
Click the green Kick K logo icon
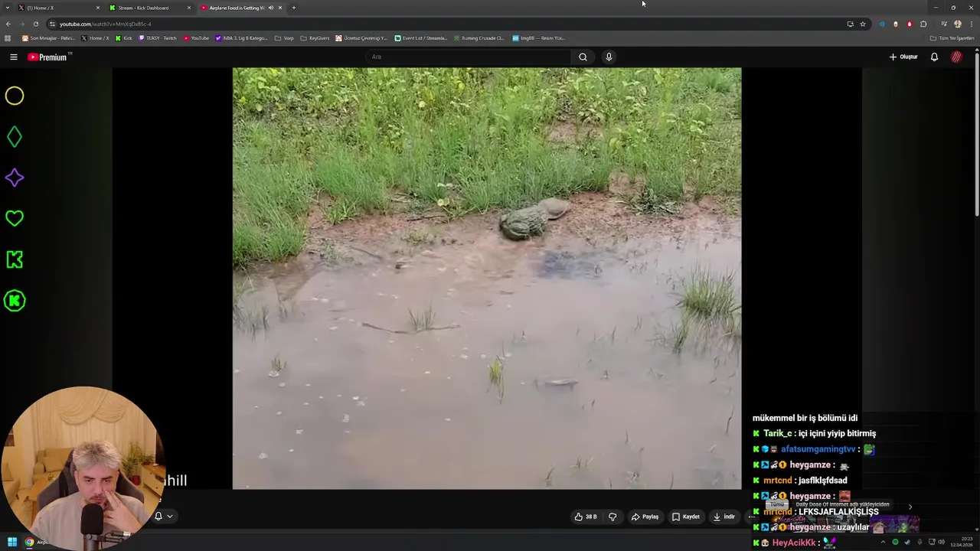tap(15, 259)
